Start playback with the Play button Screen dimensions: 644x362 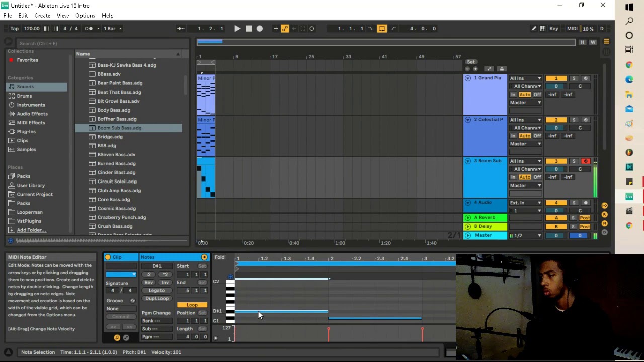coord(237,29)
